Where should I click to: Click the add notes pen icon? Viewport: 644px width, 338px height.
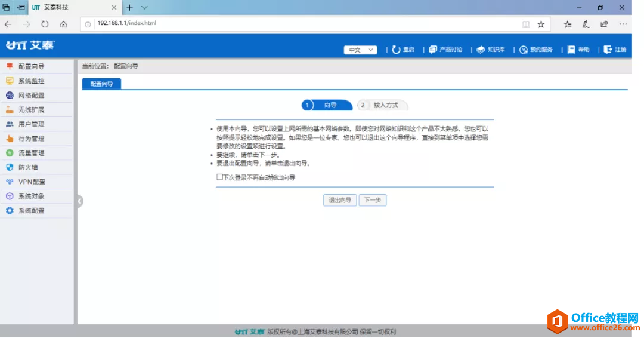[586, 24]
